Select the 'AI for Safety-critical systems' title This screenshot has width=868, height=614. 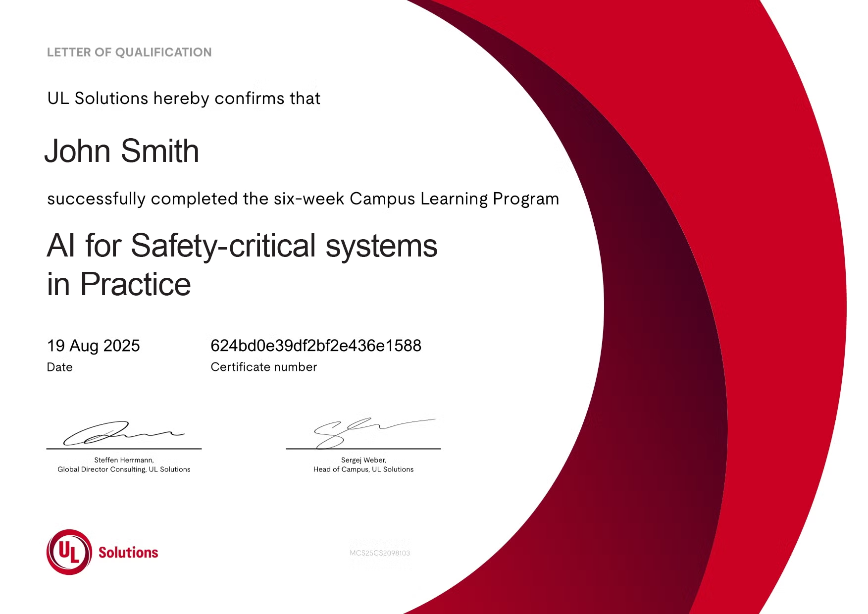pos(242,246)
